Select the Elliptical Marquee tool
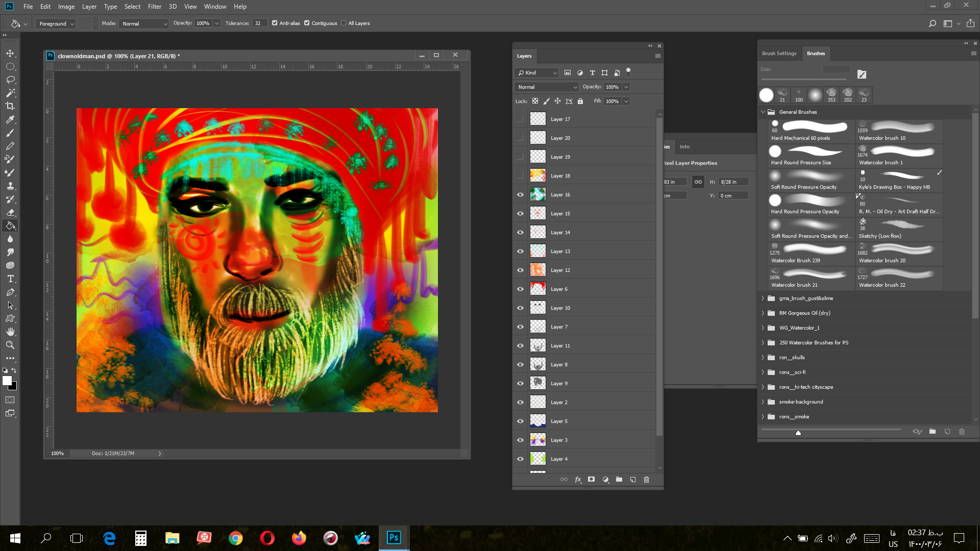Image resolution: width=980 pixels, height=551 pixels. [x=10, y=66]
